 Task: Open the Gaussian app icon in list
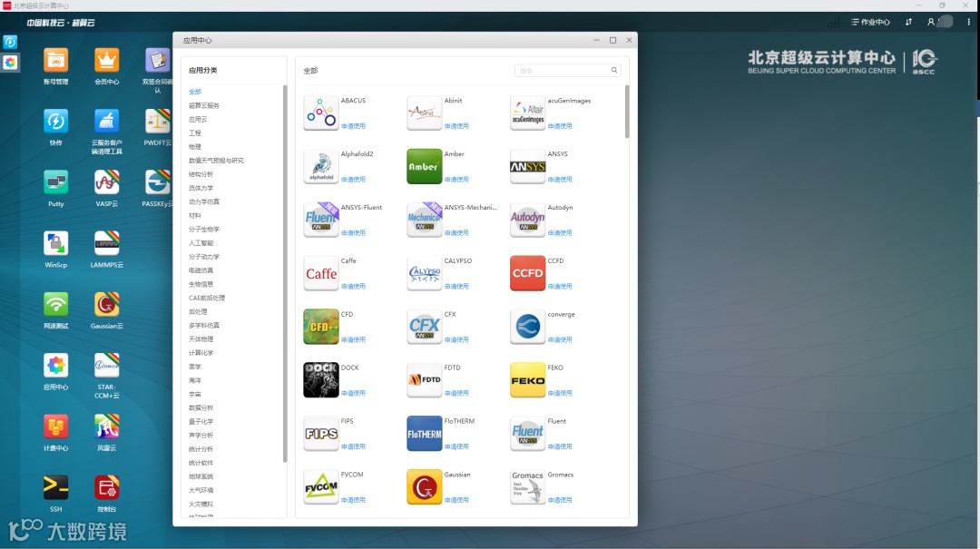(425, 487)
